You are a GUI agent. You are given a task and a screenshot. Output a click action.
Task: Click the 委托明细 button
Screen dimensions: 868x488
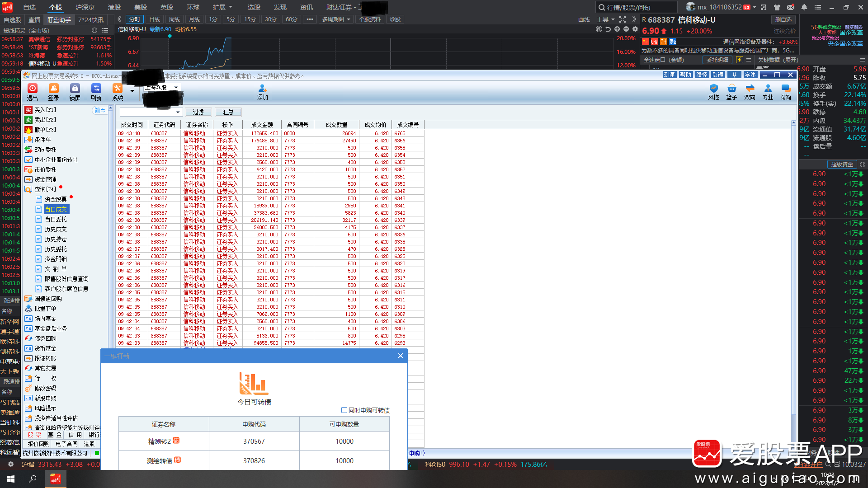pos(717,60)
